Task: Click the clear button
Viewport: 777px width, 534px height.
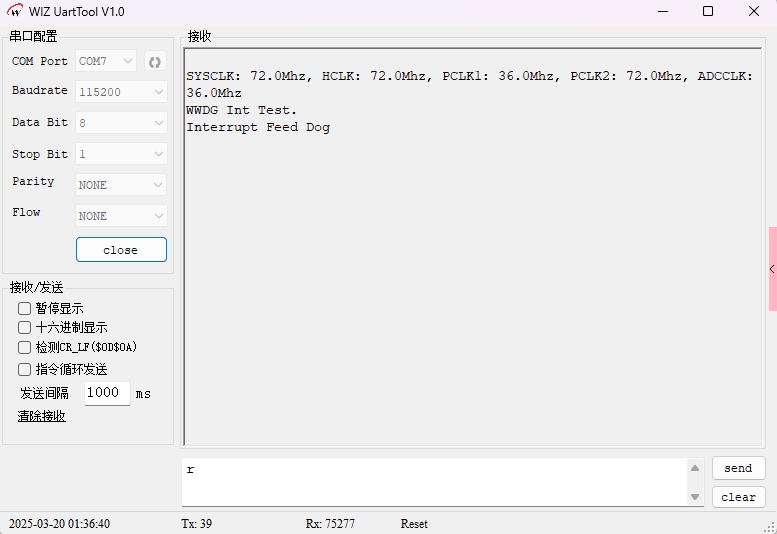Action: point(738,497)
